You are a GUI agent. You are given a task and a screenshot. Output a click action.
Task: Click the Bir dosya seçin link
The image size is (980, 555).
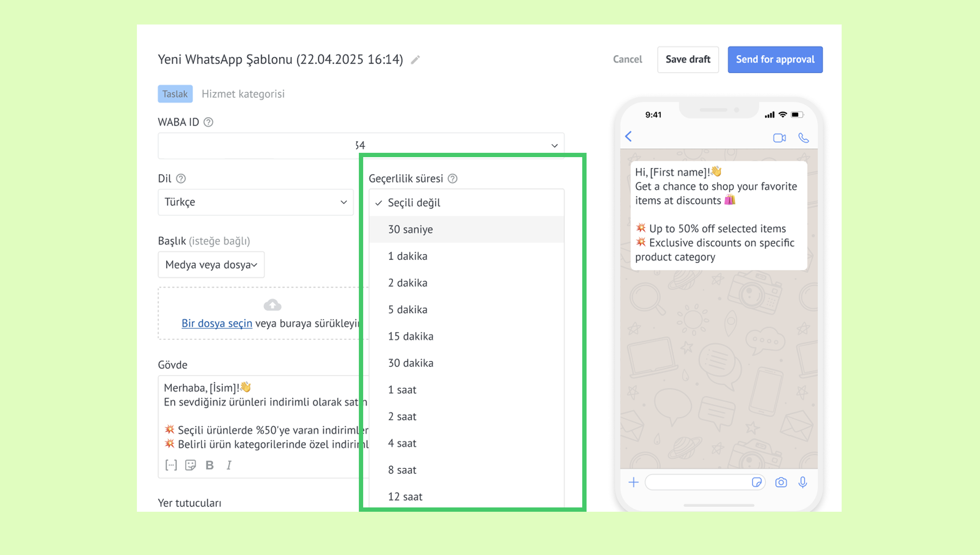(x=217, y=323)
